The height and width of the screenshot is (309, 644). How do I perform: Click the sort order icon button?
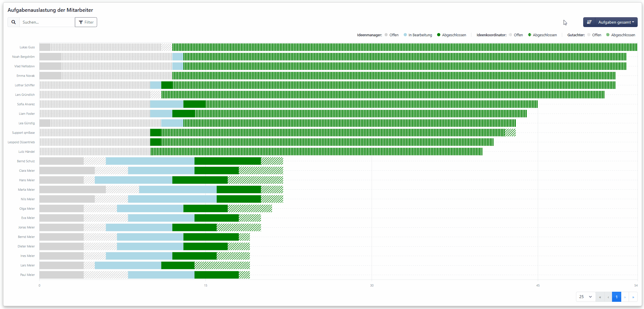[589, 22]
